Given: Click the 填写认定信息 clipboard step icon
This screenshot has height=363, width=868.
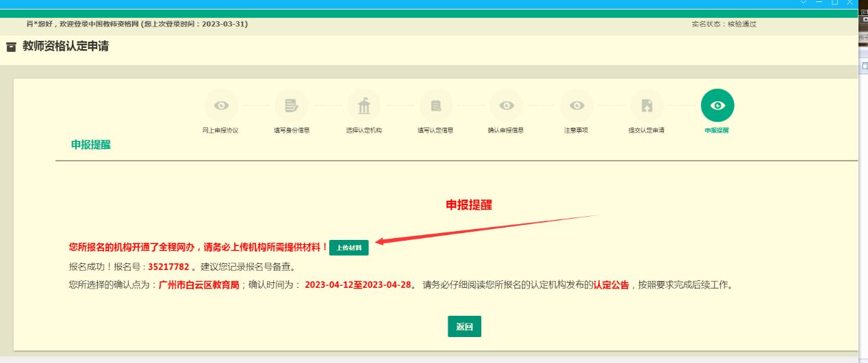Looking at the screenshot, I should [x=435, y=106].
